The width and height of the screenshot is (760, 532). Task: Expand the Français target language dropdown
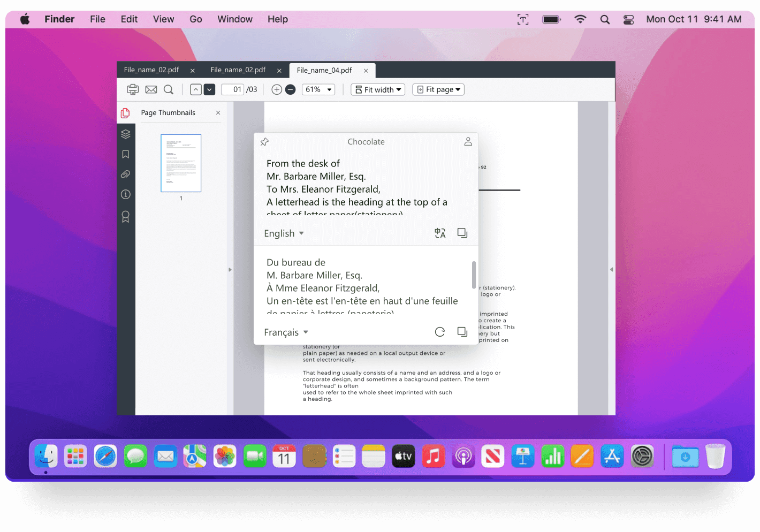click(286, 332)
